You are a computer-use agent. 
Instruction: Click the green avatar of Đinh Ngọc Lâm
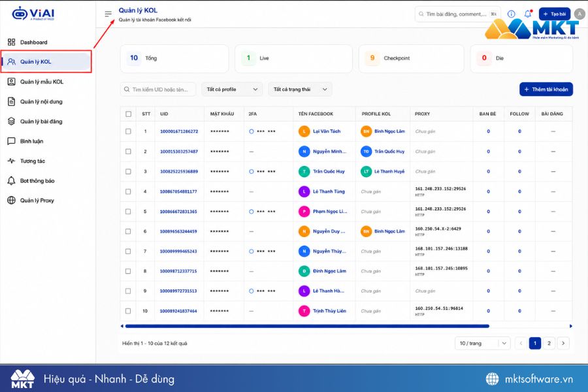304,271
